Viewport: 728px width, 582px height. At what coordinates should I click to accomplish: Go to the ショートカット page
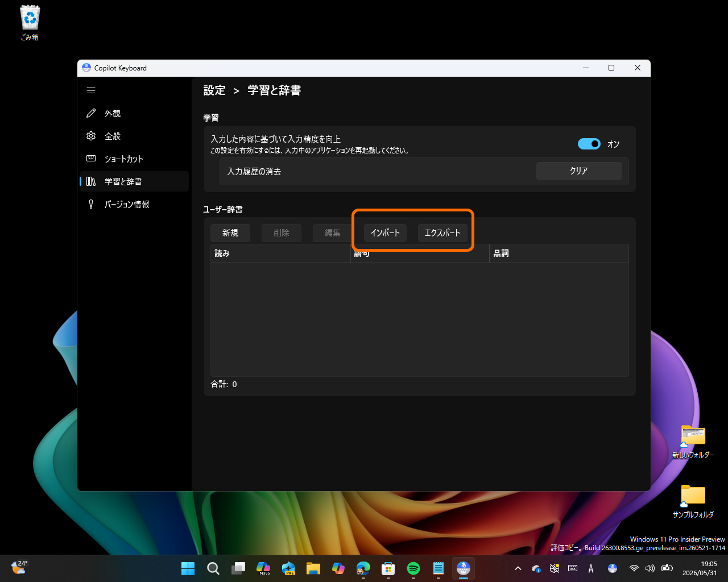(x=134, y=159)
